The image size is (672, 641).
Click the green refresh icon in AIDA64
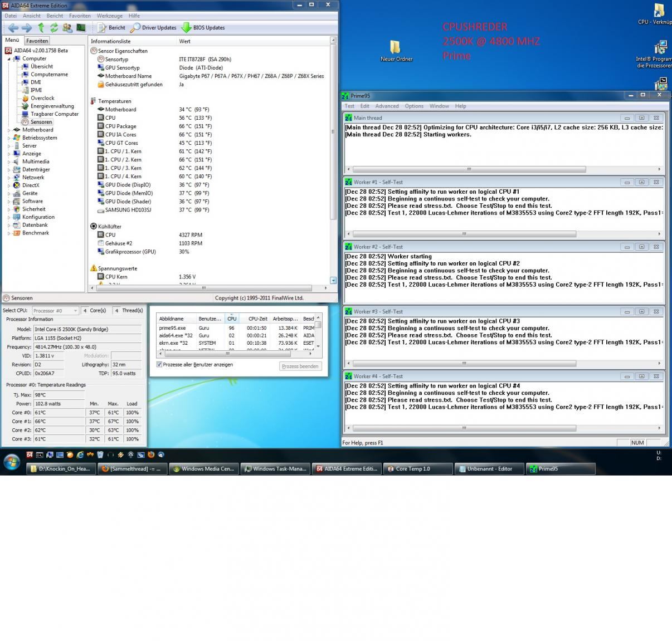point(54,27)
